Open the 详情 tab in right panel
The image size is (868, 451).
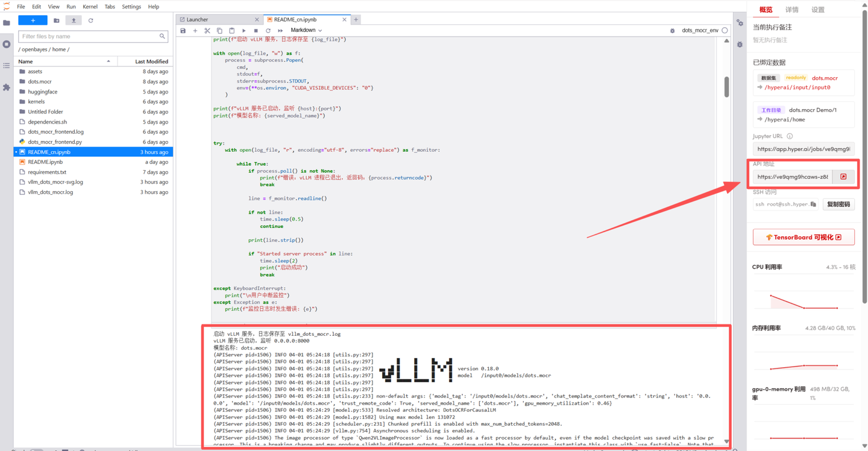point(792,10)
